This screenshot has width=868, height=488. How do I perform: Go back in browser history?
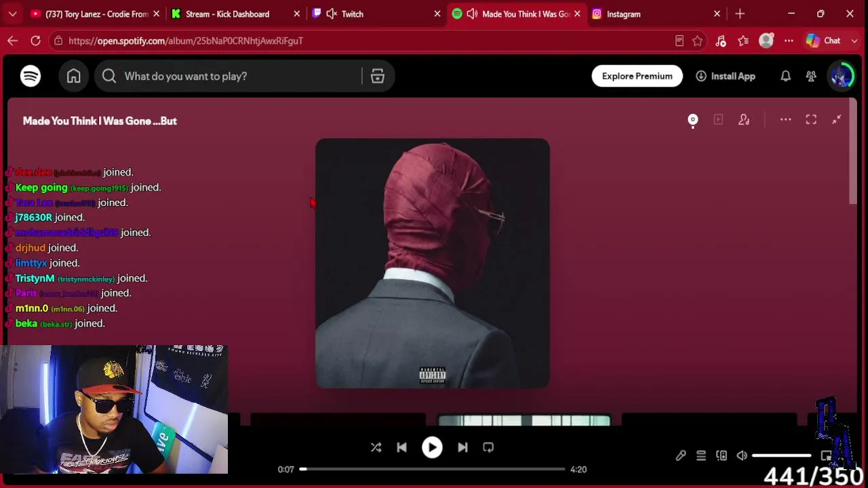12,41
